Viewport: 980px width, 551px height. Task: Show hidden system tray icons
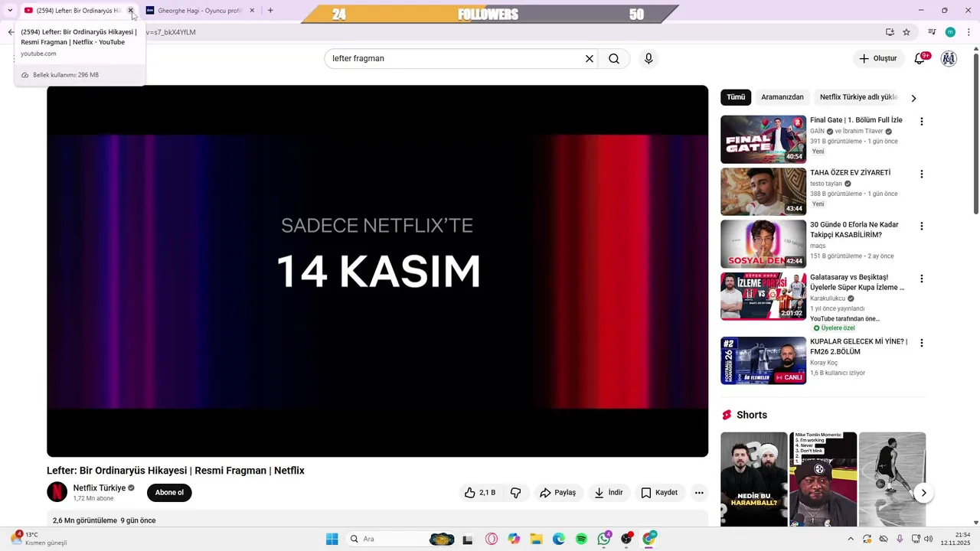(x=851, y=539)
